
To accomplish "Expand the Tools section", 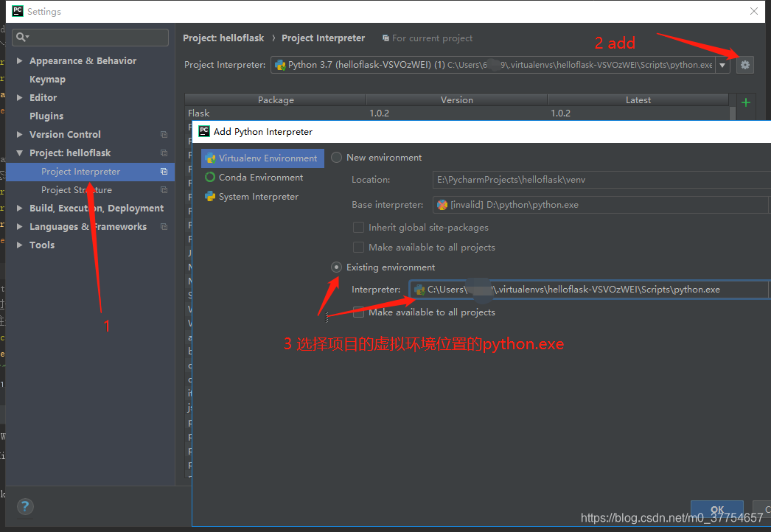I will click(x=20, y=245).
